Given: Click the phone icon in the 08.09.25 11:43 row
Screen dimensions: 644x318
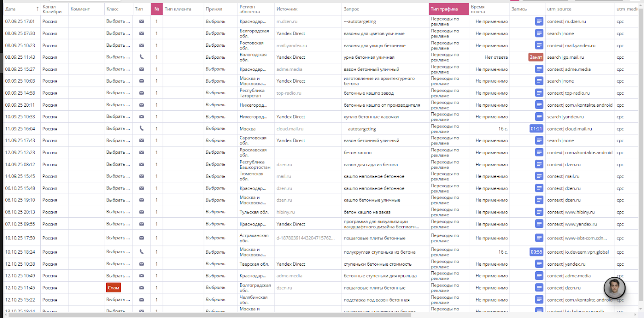Looking at the screenshot, I should [141, 57].
